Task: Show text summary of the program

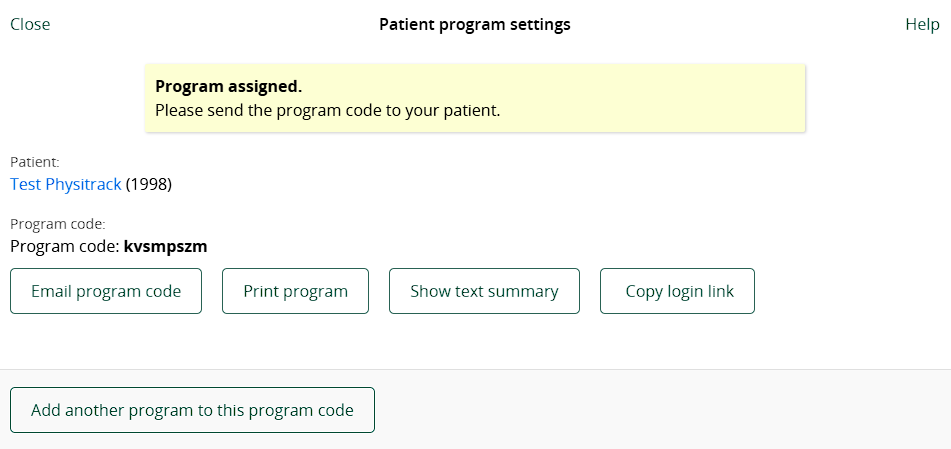Action: pos(484,291)
